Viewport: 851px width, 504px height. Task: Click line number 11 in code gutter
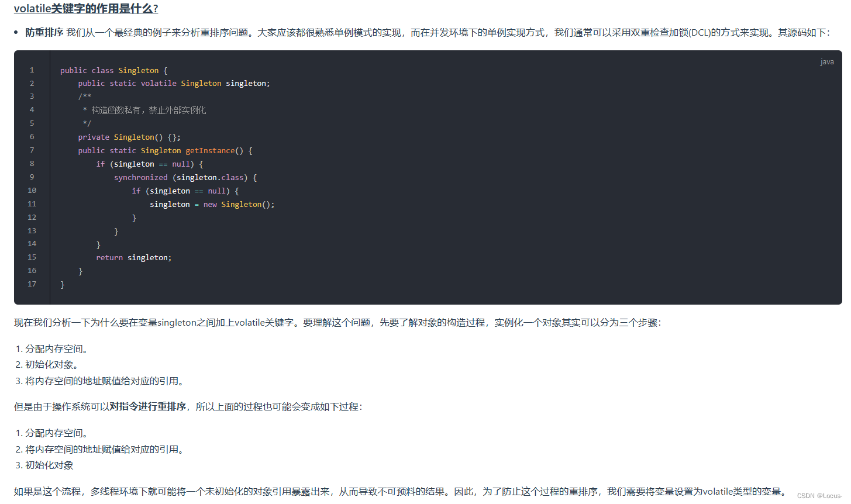tap(32, 204)
